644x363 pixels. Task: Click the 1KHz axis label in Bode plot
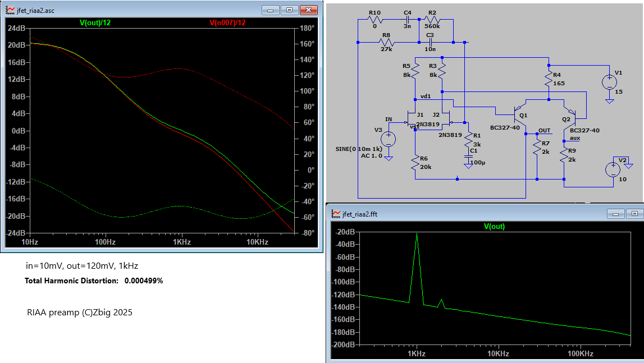181,242
